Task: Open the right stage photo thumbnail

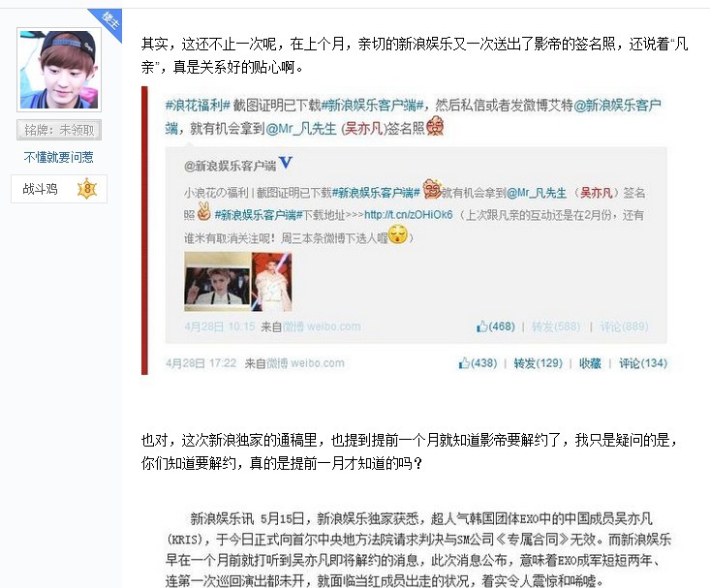Action: [x=271, y=281]
